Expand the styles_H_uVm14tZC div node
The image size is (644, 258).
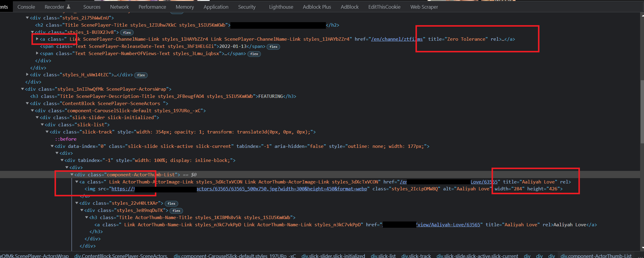[x=27, y=75]
